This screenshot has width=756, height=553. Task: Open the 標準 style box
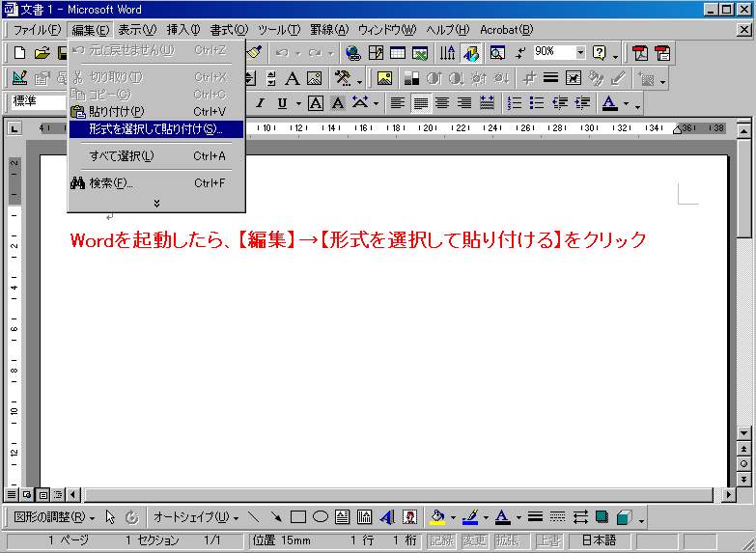tap(39, 102)
